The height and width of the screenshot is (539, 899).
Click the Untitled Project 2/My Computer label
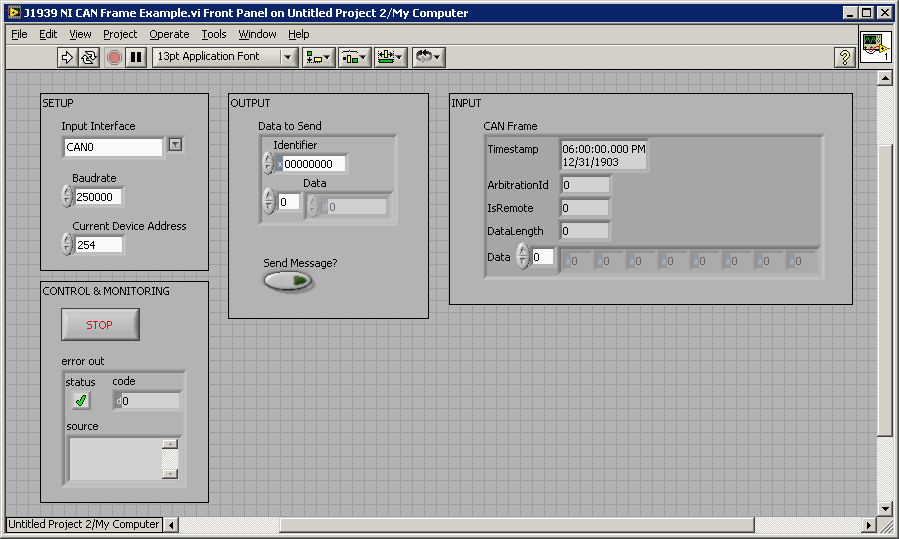tap(84, 524)
